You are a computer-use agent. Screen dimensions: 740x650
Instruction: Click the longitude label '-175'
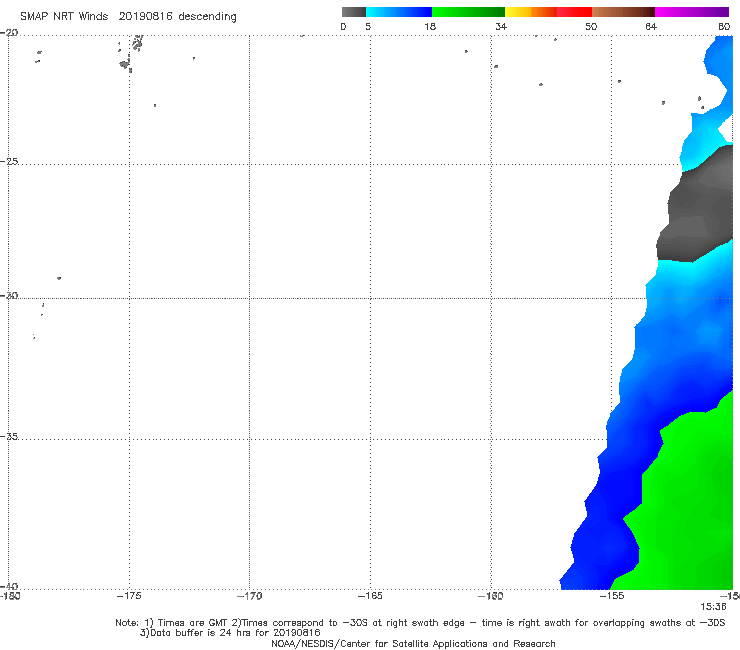pyautogui.click(x=129, y=596)
